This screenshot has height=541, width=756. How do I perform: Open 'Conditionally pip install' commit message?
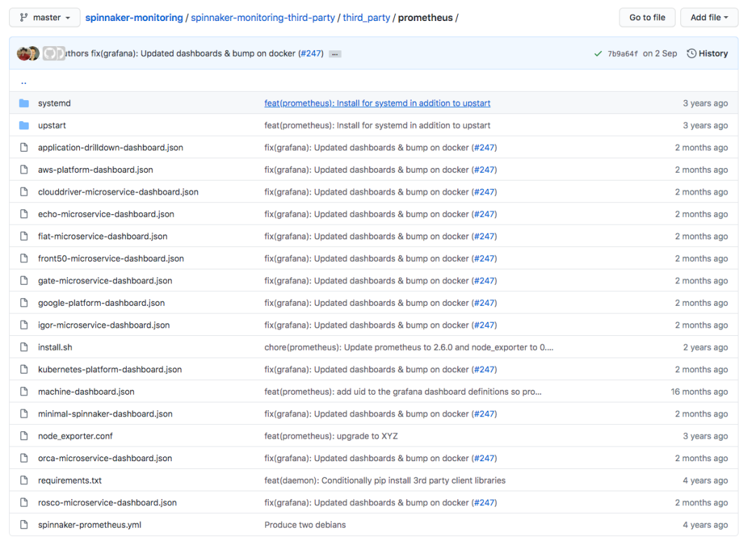pyautogui.click(x=385, y=480)
